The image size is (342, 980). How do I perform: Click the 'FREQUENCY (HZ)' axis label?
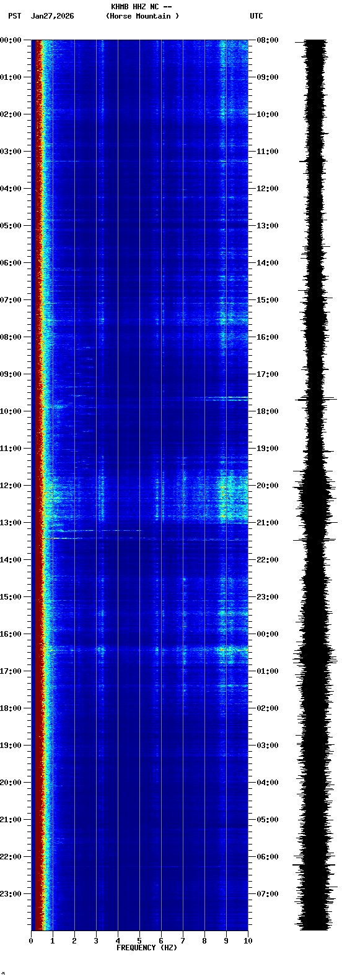(x=147, y=948)
